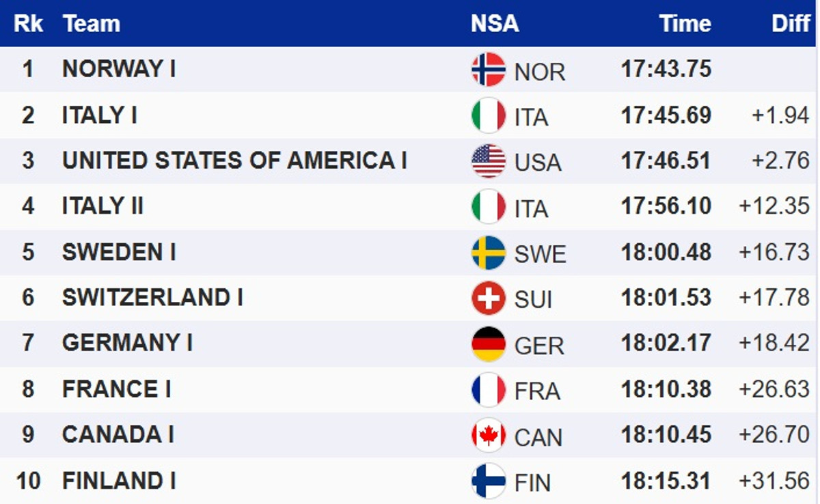Screen dimensions: 820x504
Task: Click the USA flag icon
Action: [x=489, y=161]
